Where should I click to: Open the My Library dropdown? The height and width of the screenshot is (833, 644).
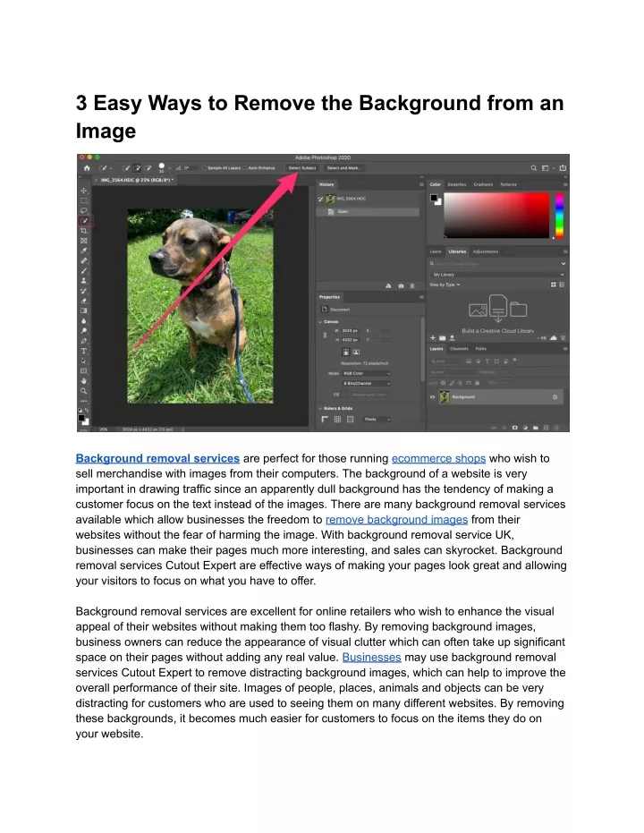(x=497, y=275)
